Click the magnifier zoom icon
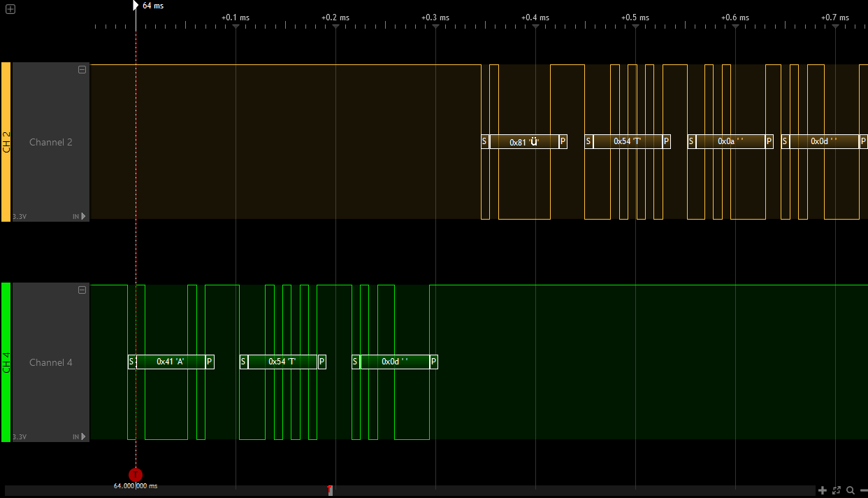Viewport: 868px width, 498px height. pyautogui.click(x=850, y=490)
